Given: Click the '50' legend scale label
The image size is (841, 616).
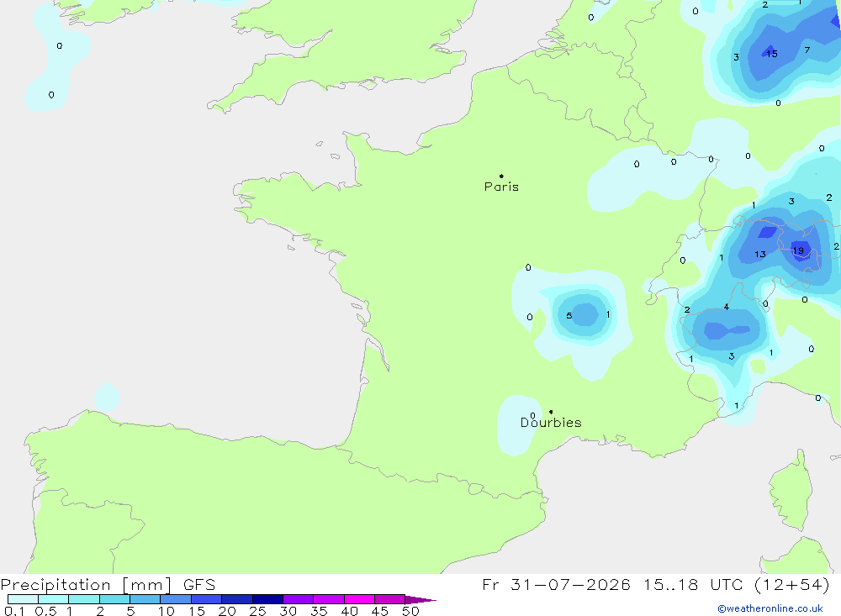Looking at the screenshot, I should [x=410, y=611].
